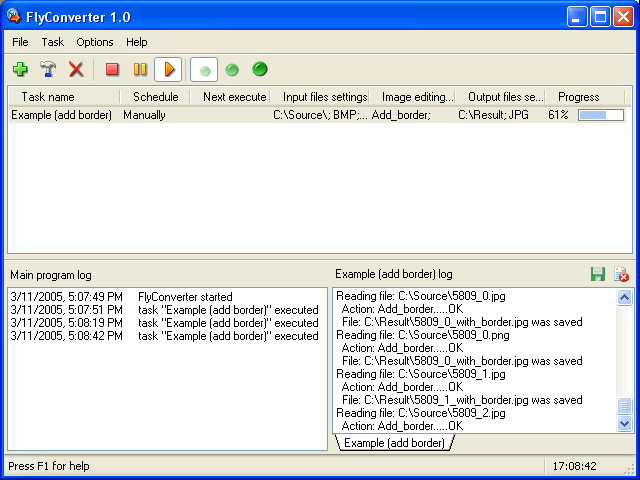Click the Schedule column header
The width and height of the screenshot is (640, 480).
[x=156, y=97]
